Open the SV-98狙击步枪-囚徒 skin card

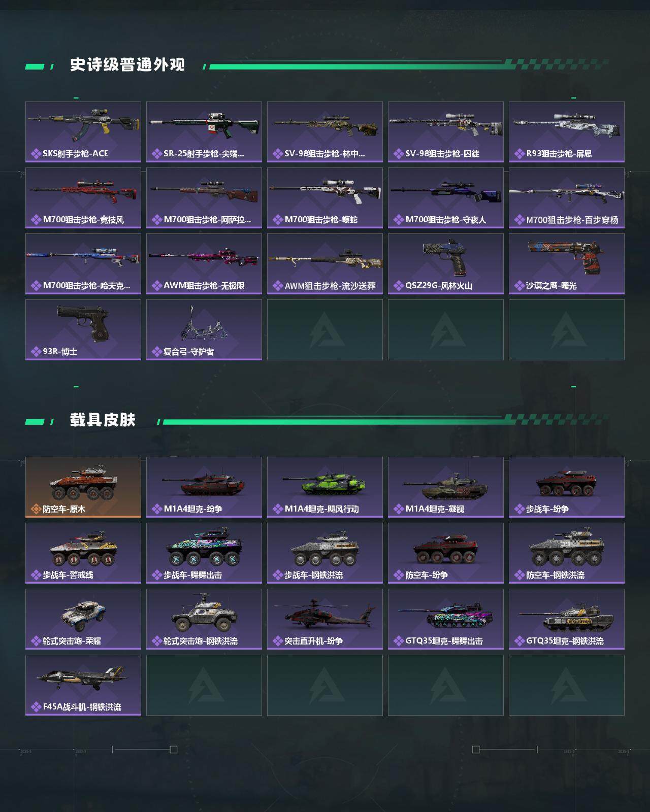446,132
